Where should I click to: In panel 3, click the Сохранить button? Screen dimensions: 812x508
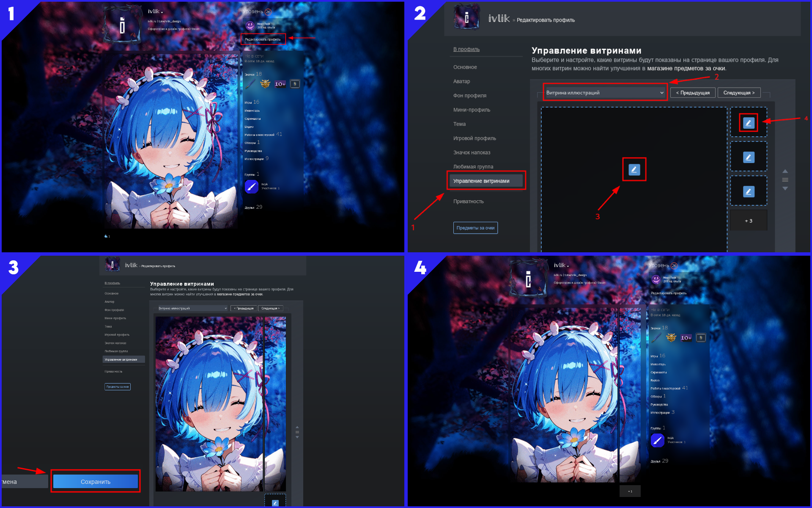96,481
